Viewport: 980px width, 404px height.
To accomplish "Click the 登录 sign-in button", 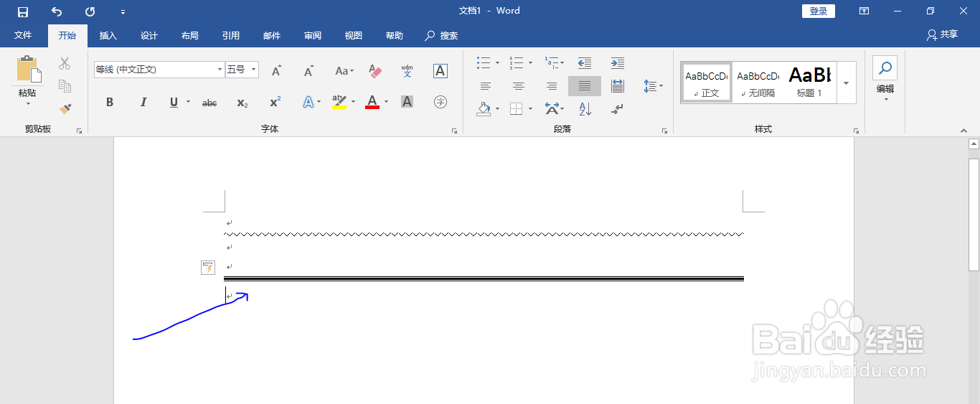I will point(818,11).
